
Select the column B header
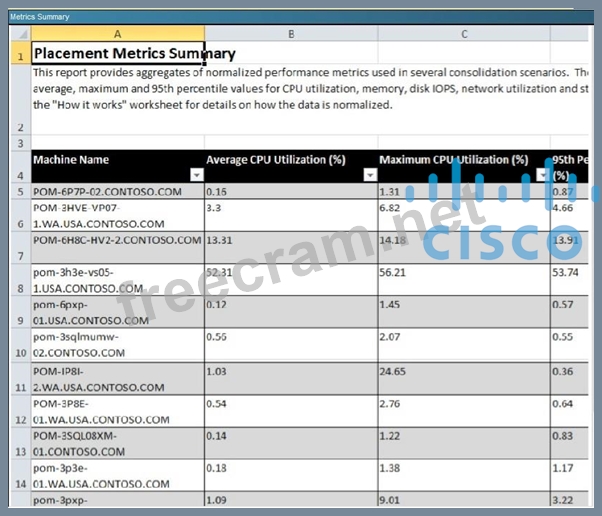(x=291, y=34)
